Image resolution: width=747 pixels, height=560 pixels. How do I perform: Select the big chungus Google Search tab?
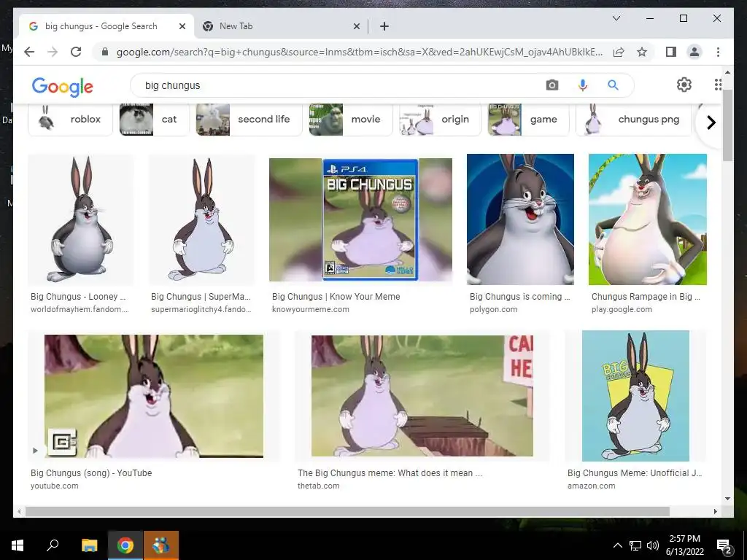(x=107, y=27)
